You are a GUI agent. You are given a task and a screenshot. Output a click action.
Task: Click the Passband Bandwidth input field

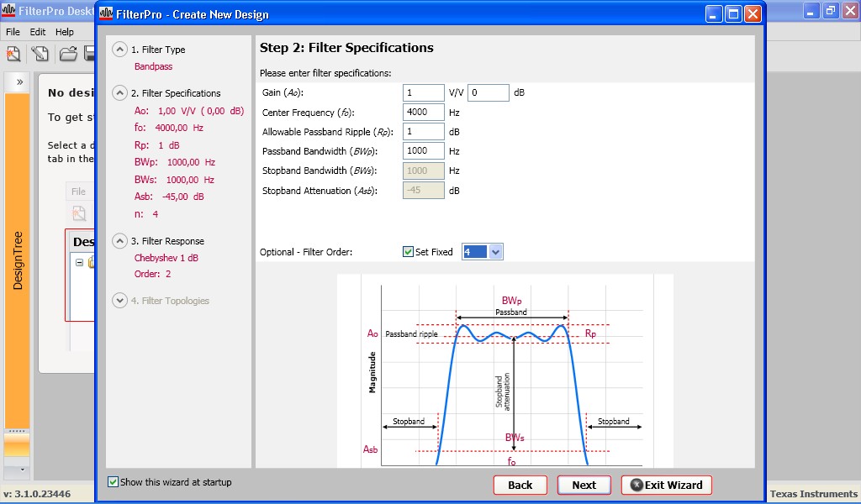423,150
